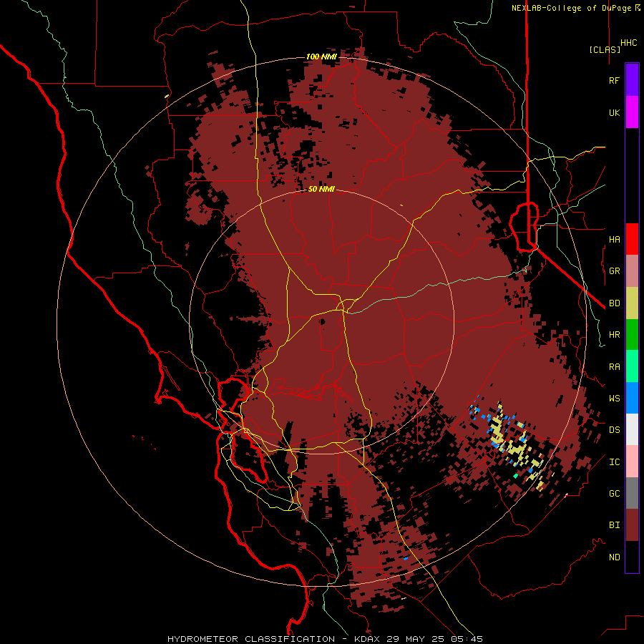Image resolution: width=644 pixels, height=644 pixels.
Task: Click the "100 NMI" range ring label
Action: [321, 57]
